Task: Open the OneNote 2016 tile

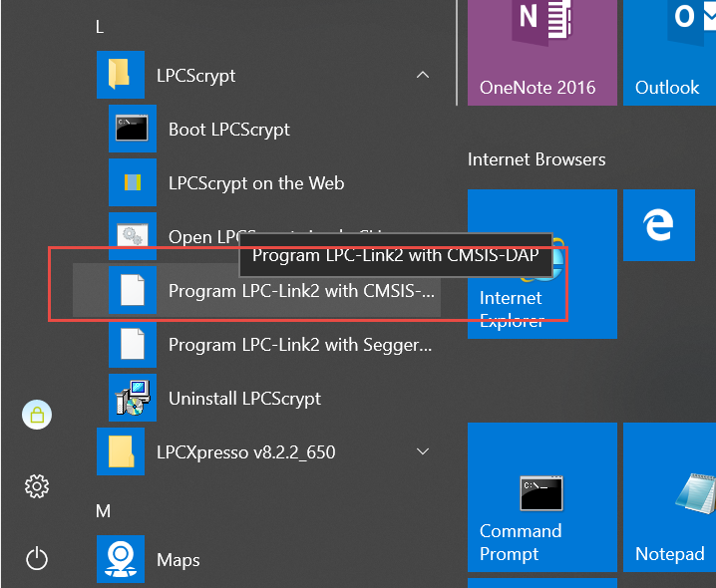Action: (539, 52)
